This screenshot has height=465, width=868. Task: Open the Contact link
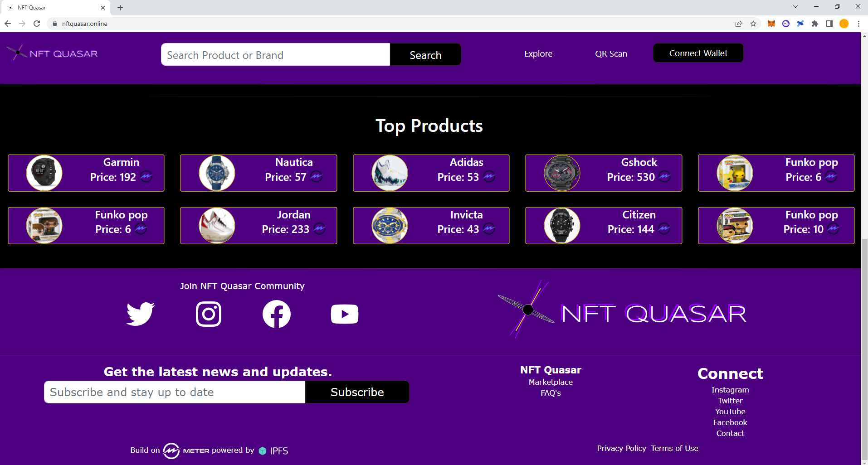(730, 433)
